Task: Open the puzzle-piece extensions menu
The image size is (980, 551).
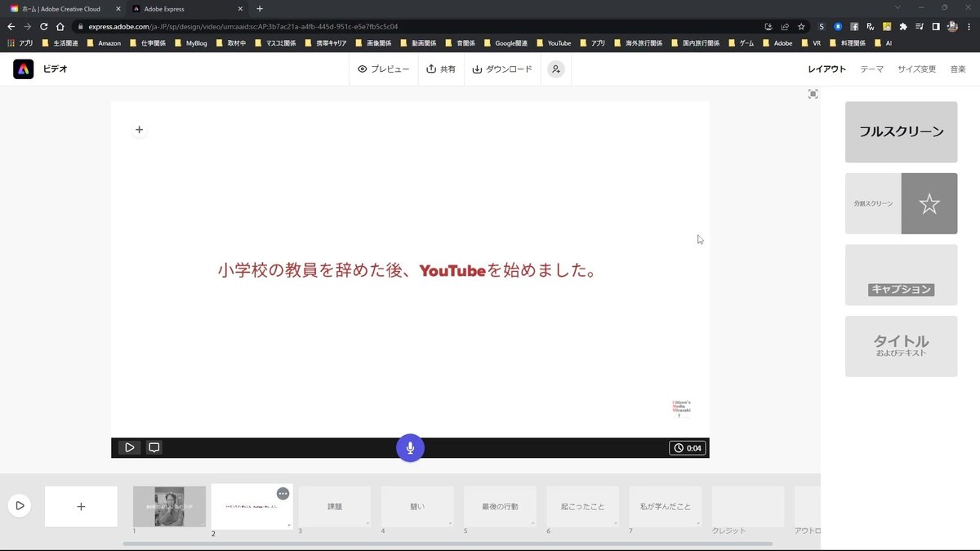Action: click(x=903, y=26)
